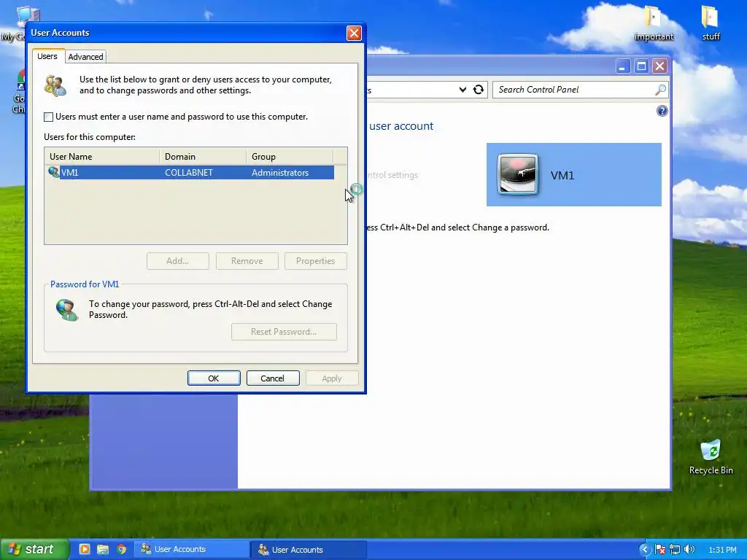The image size is (747, 560).
Task: Click the User Name column header
Action: point(102,156)
